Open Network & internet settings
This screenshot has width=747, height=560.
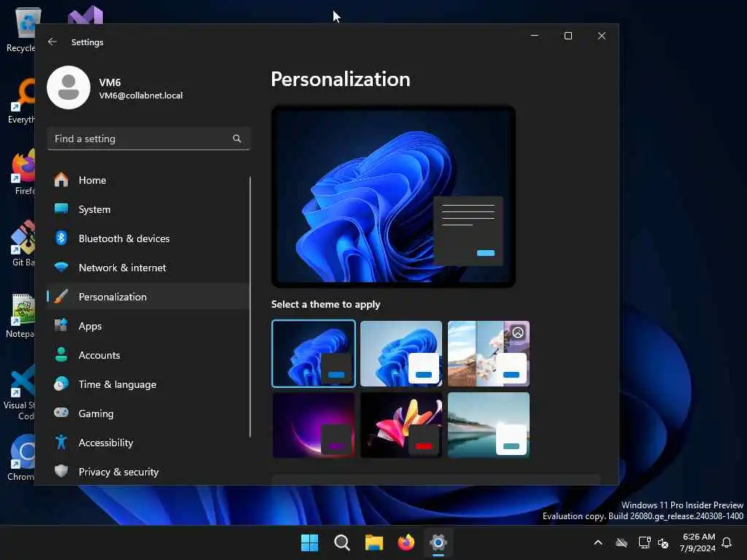coord(147,268)
